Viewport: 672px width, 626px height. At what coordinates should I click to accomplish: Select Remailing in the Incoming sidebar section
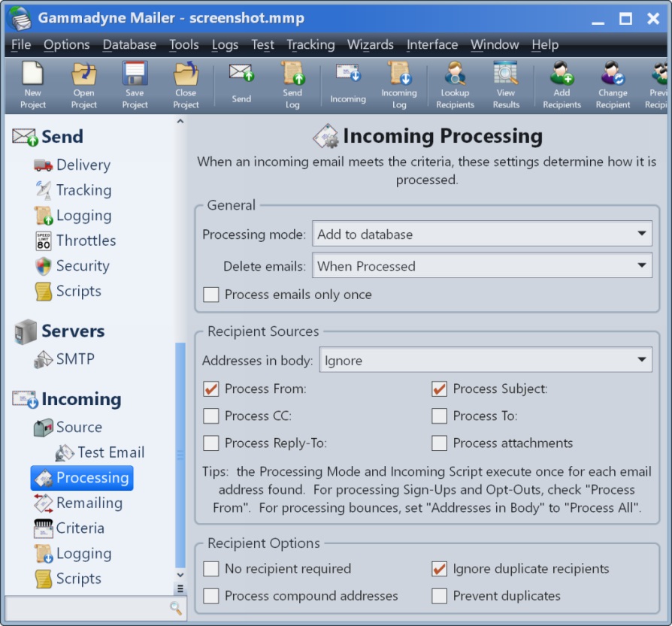pos(89,504)
